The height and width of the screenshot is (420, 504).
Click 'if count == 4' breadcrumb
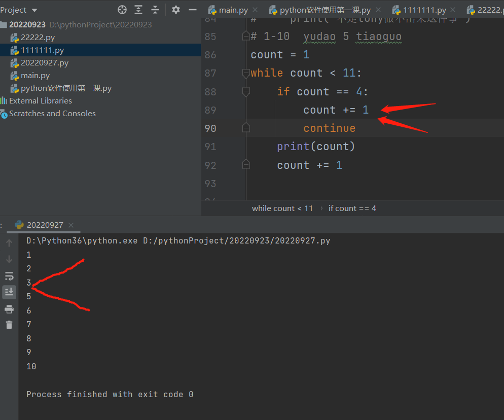click(352, 208)
